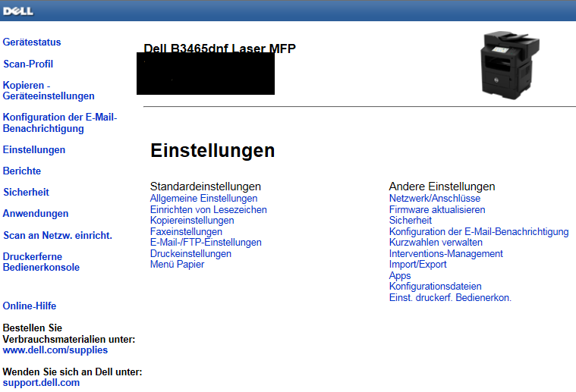Open Gerätestatus in the sidebar
Viewport: 576px width, 392px height.
[x=32, y=42]
